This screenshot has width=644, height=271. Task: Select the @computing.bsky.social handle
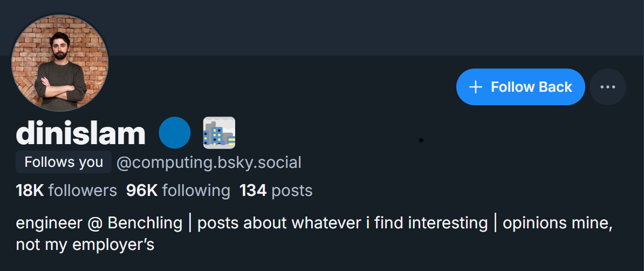209,162
